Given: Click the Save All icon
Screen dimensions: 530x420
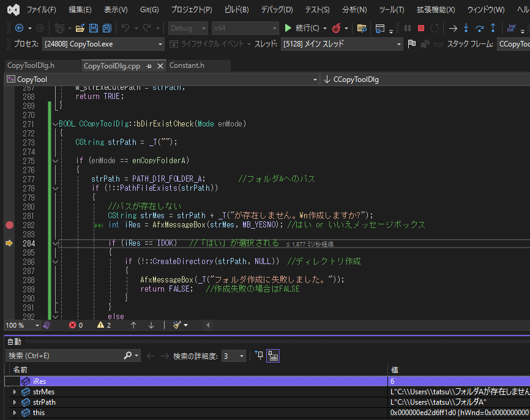Looking at the screenshot, I should [x=106, y=28].
